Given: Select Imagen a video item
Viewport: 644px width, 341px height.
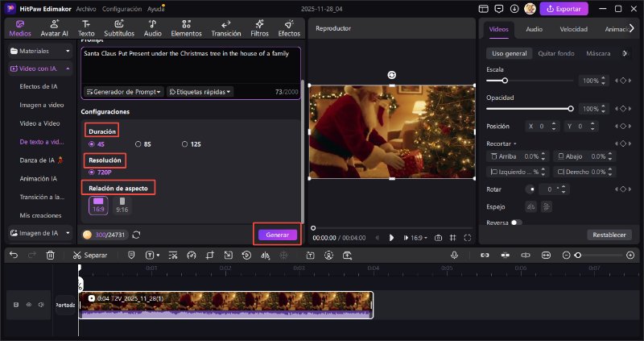Looking at the screenshot, I should click(42, 105).
